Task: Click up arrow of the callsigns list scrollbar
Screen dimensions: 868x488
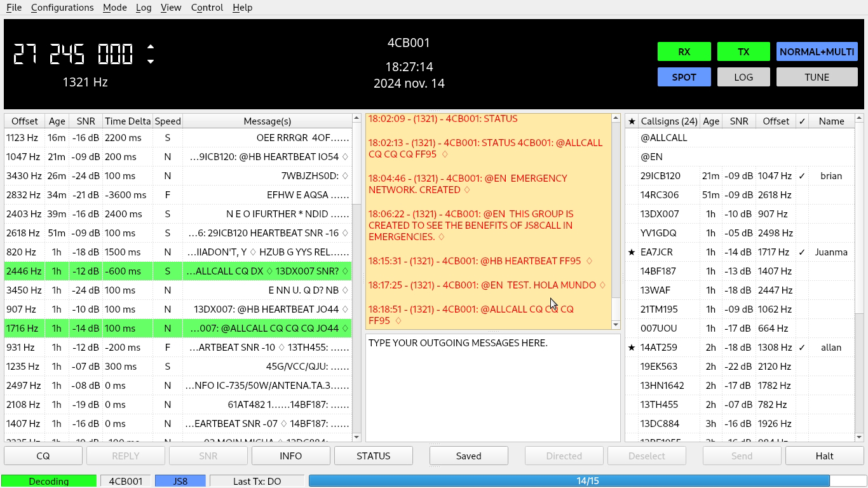Action: tap(859, 118)
